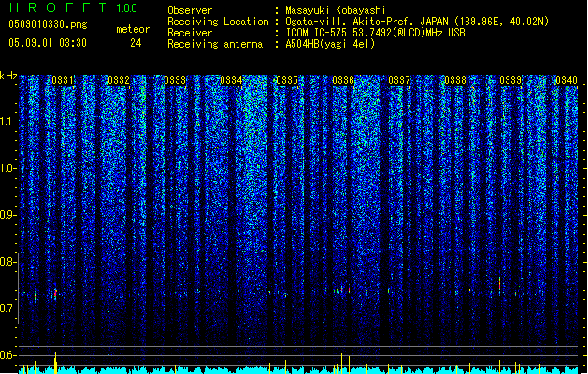Click the red meteor echo after 0339

click(499, 284)
